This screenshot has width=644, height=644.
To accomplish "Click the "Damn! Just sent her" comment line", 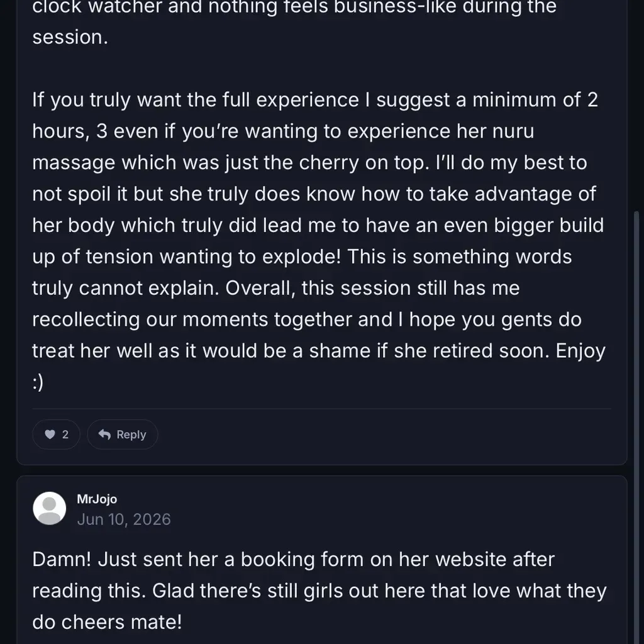I will click(x=293, y=559).
